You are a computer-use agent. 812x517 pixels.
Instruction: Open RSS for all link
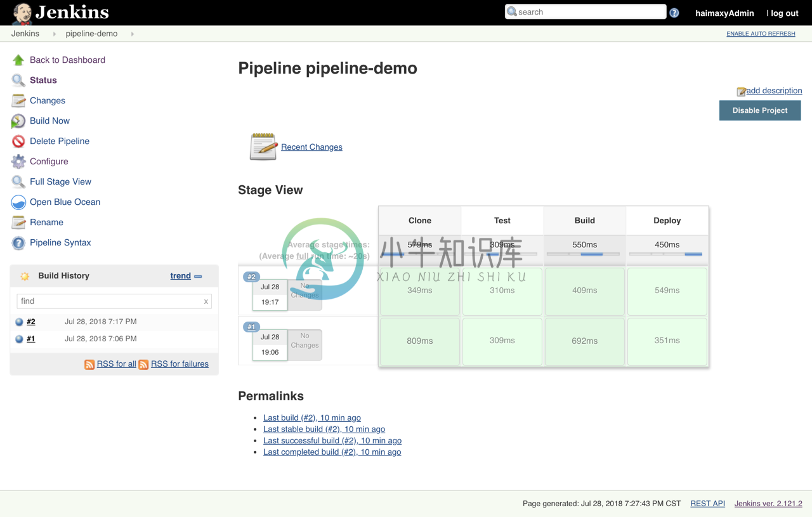coord(116,364)
